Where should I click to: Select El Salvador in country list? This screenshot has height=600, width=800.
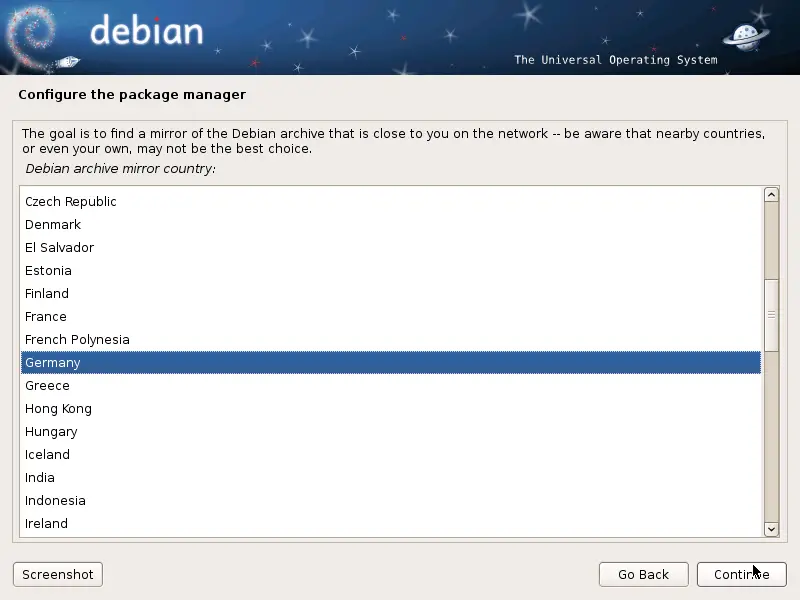click(x=59, y=248)
